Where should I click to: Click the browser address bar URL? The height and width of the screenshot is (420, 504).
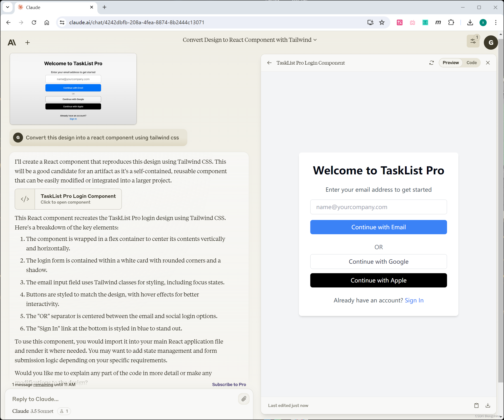coord(137,22)
